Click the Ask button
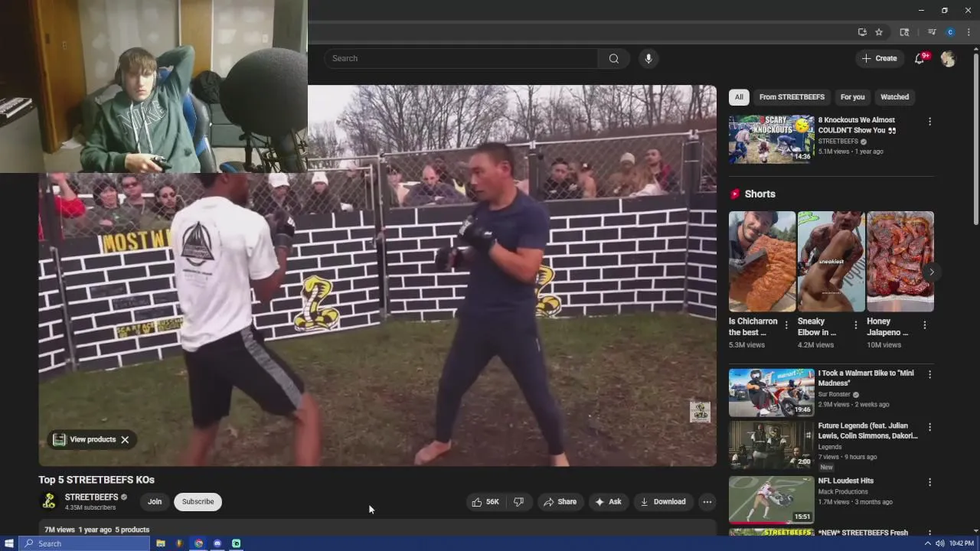The image size is (980, 551). pos(608,502)
